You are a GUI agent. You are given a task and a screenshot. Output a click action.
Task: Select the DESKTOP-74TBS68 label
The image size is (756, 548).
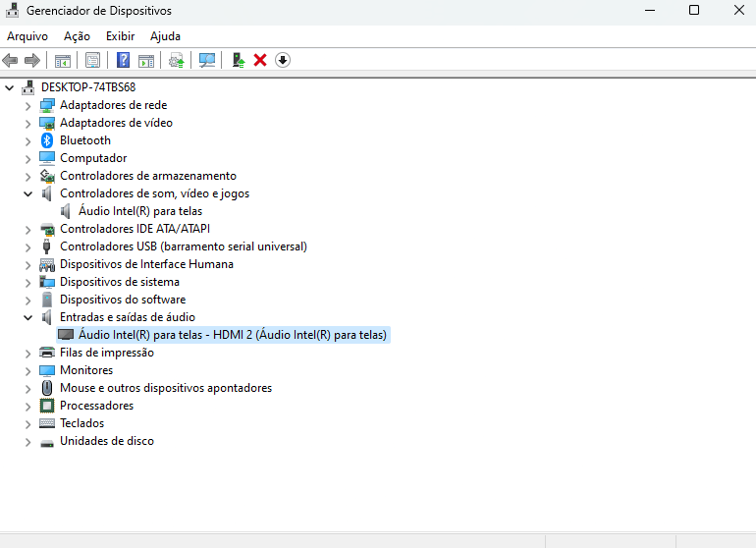pos(88,87)
